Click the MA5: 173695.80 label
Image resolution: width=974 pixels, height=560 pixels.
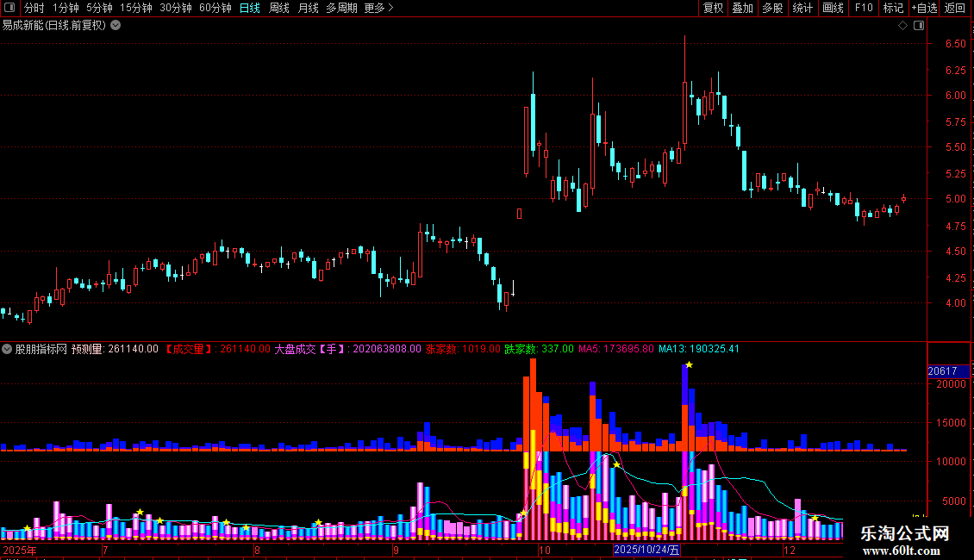pos(616,349)
